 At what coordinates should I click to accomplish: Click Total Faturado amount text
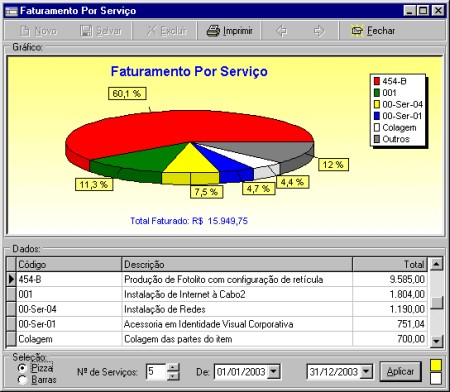pos(189,221)
